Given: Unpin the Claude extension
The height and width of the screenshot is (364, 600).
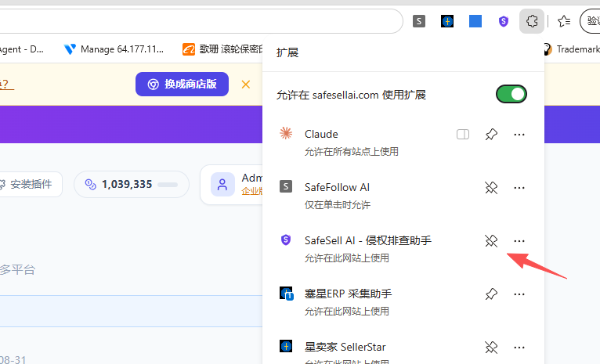Looking at the screenshot, I should (491, 134).
